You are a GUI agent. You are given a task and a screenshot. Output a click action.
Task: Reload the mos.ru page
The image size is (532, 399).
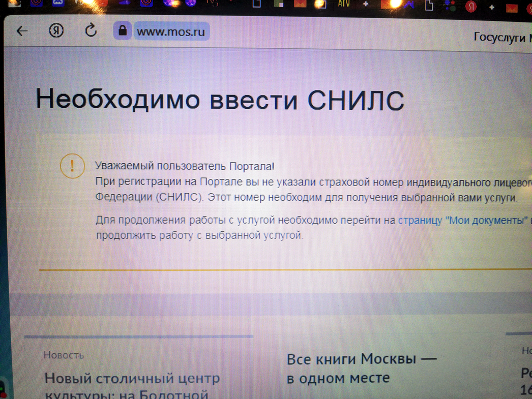pyautogui.click(x=91, y=30)
